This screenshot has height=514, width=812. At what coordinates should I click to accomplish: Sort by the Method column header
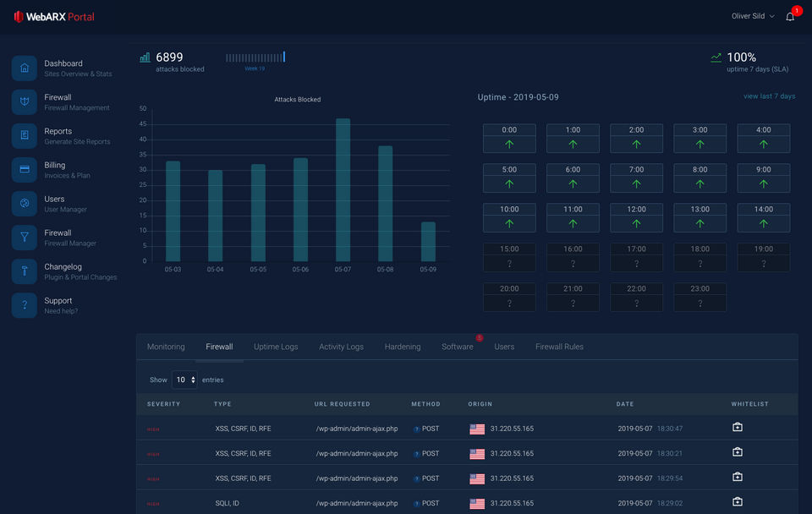coord(425,404)
